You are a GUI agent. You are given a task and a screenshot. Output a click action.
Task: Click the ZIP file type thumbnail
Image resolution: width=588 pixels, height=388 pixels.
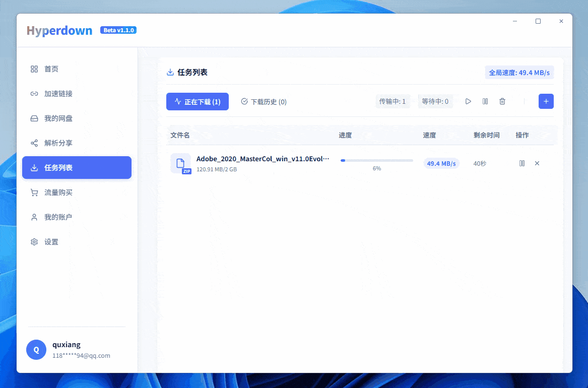[x=181, y=163]
